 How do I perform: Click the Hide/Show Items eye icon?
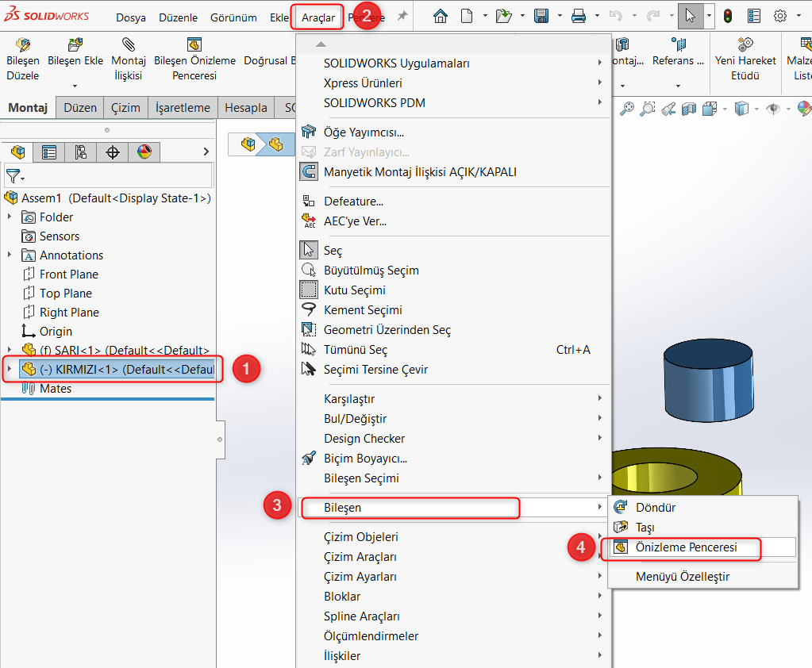coord(773,109)
